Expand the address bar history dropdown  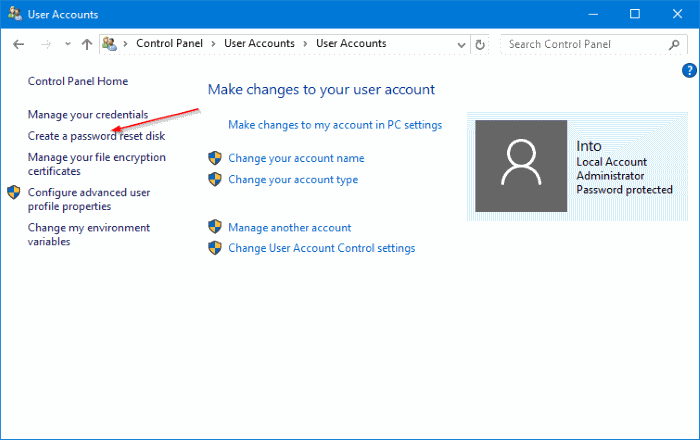[461, 44]
